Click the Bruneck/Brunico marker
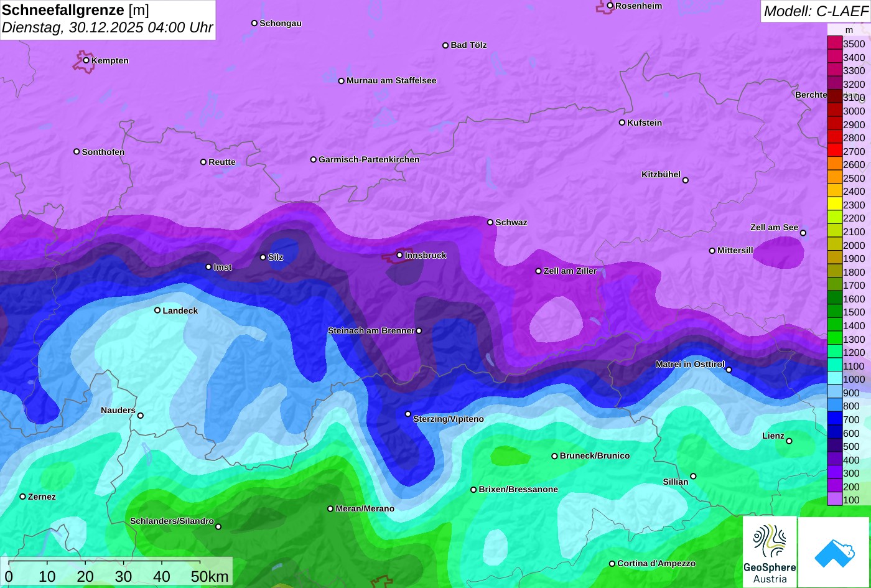This screenshot has width=871, height=588. [554, 456]
